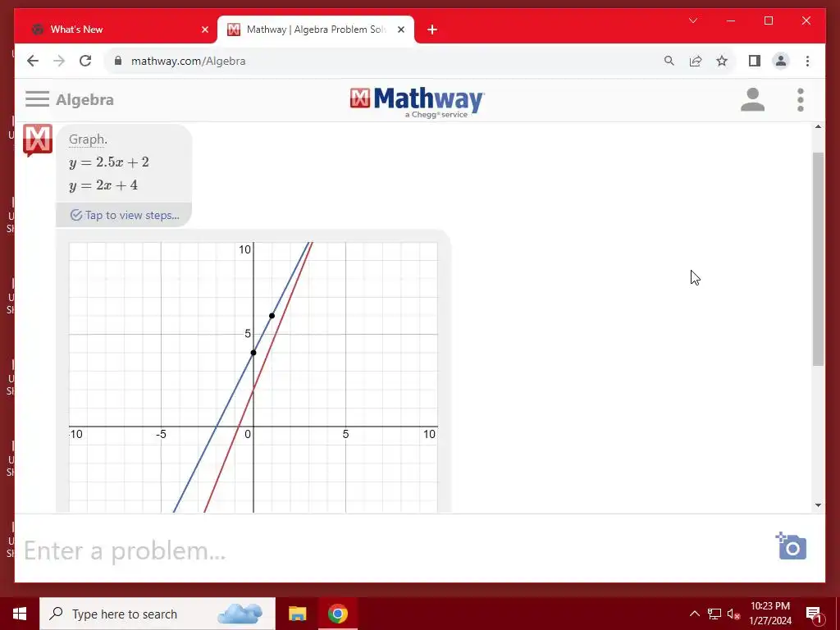Open a new browser tab
Screen dimensions: 840x630
pyautogui.click(x=432, y=30)
